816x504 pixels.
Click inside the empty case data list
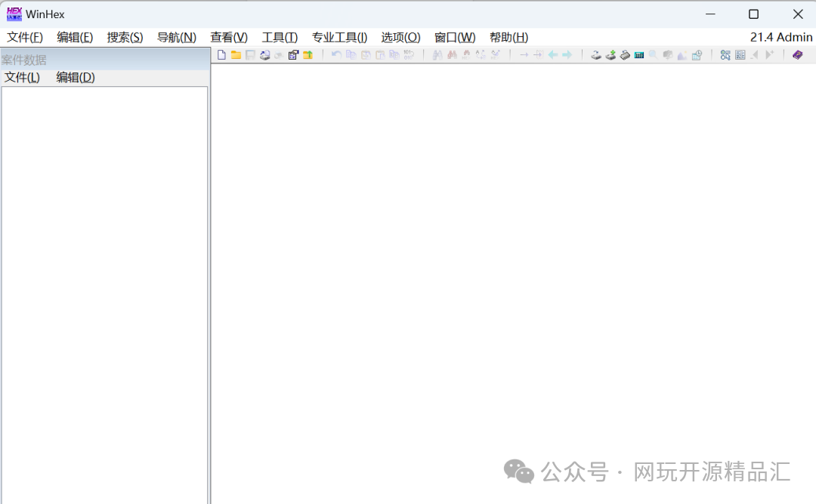(104, 287)
